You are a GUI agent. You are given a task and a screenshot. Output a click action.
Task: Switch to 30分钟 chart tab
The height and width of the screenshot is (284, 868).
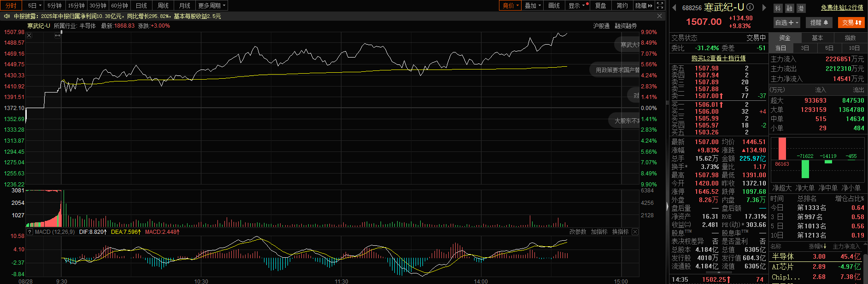tap(98, 6)
